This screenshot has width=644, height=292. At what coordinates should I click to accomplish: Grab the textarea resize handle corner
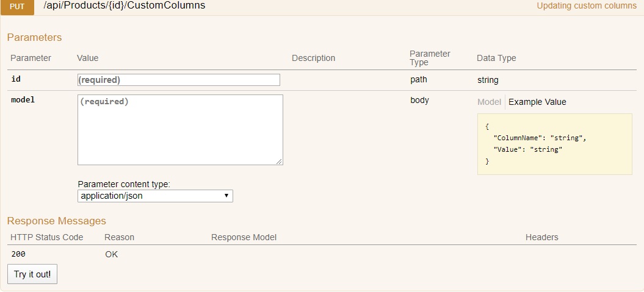(280, 162)
